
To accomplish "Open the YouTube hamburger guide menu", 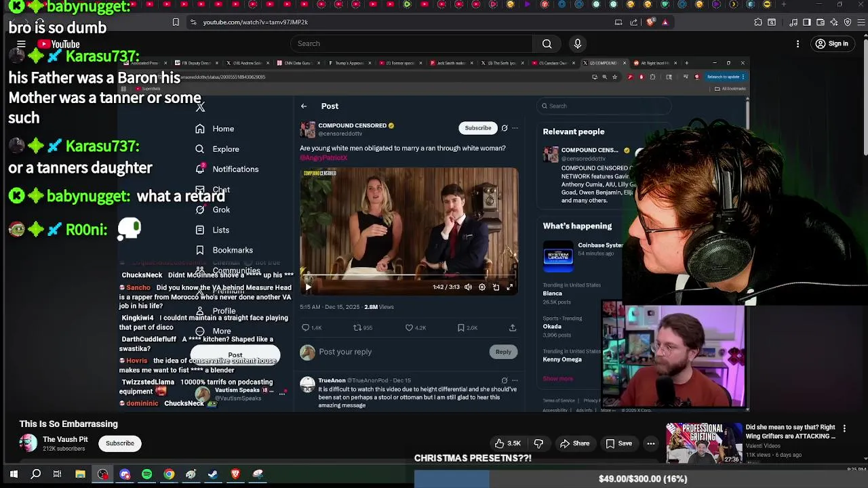I will click(21, 44).
